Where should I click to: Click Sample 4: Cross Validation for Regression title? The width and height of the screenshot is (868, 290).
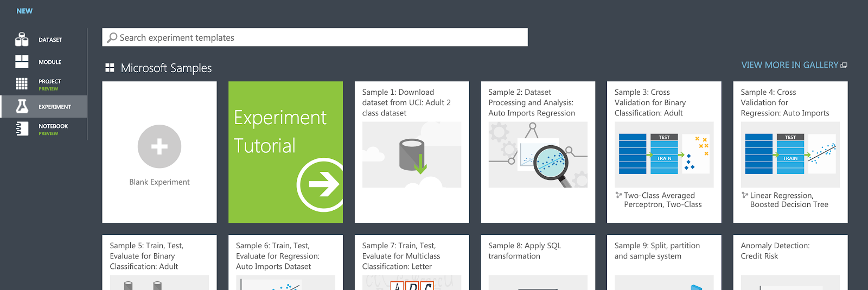[x=785, y=102]
